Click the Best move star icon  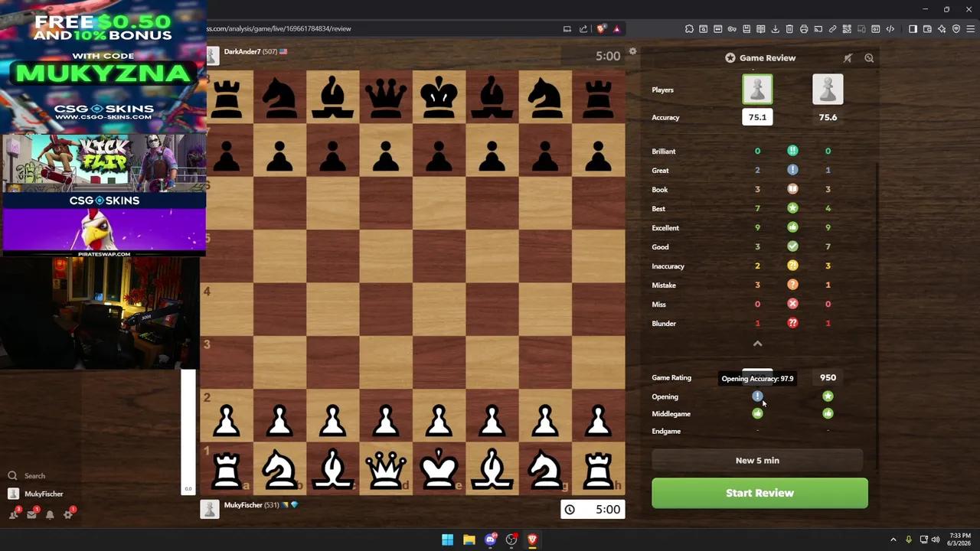pyautogui.click(x=792, y=208)
